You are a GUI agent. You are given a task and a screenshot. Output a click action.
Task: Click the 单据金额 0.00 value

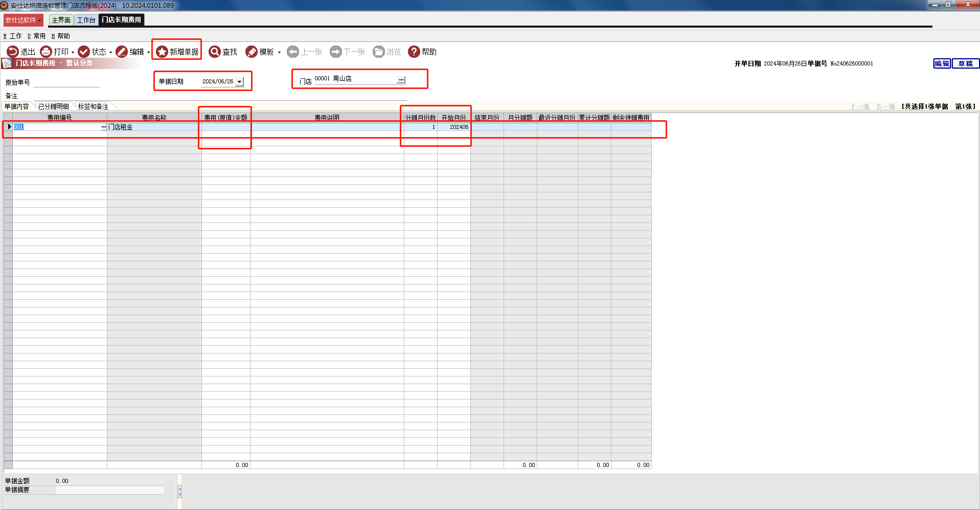point(62,481)
